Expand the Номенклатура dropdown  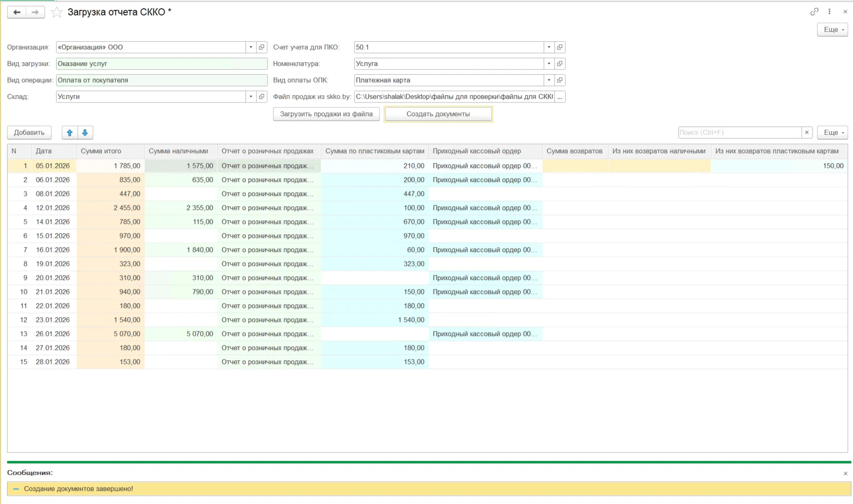(549, 63)
